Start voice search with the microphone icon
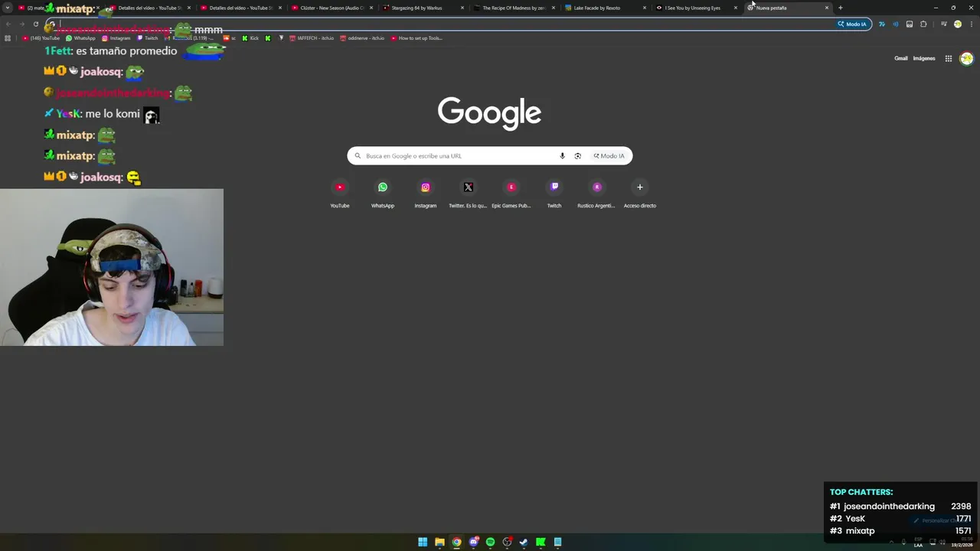 (x=562, y=156)
